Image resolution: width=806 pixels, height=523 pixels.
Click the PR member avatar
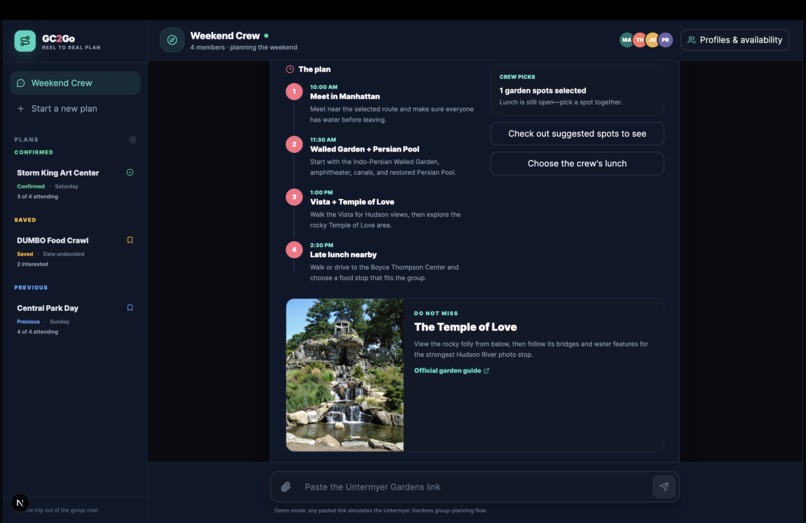[665, 40]
